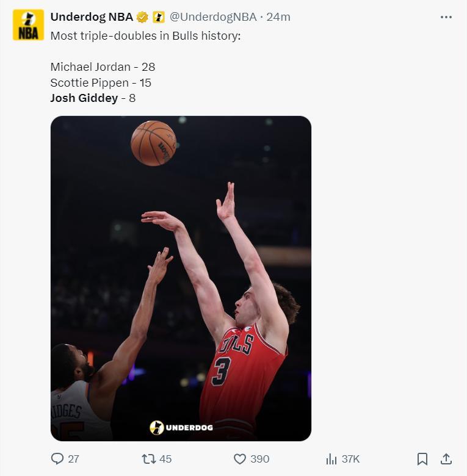Click the 24m timestamp
The height and width of the screenshot is (476, 467).
(x=278, y=17)
